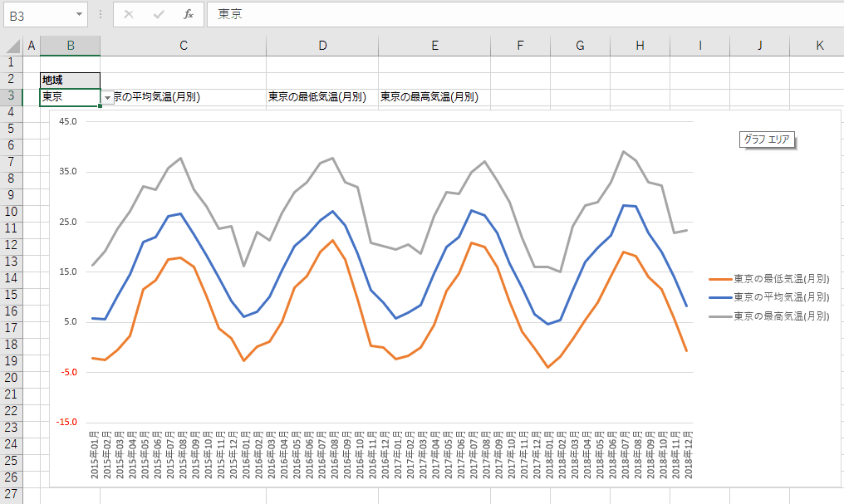Select the blue 東京の平均気温 legend entry
The height and width of the screenshot is (504, 844).
point(781,297)
